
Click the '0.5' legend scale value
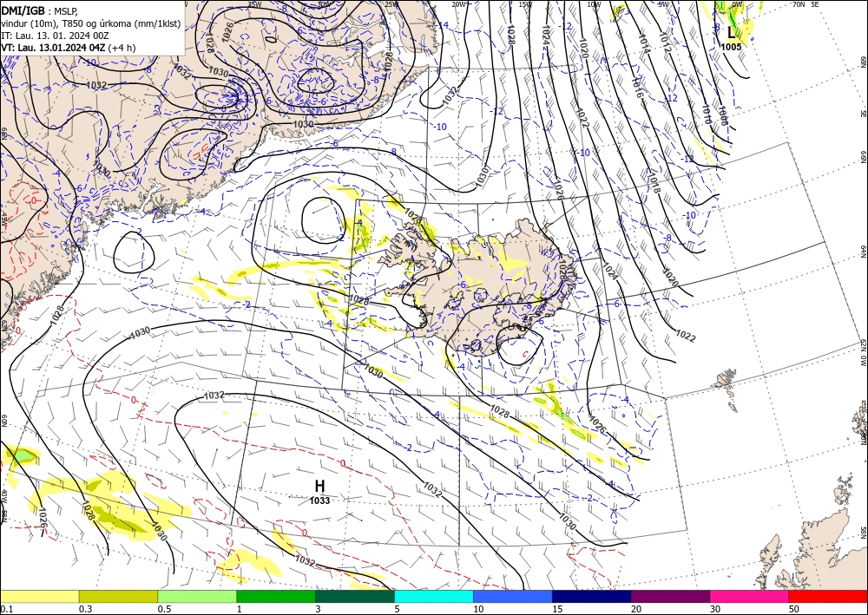[x=164, y=609]
